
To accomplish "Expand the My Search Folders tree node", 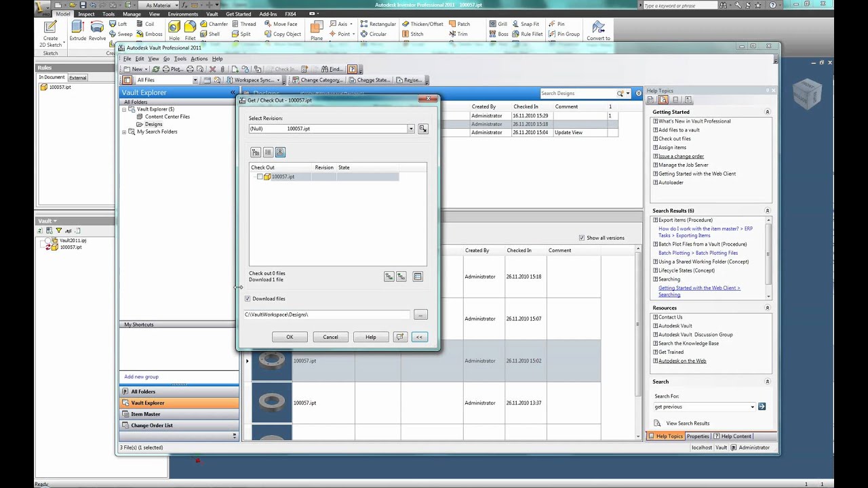I will click(125, 131).
